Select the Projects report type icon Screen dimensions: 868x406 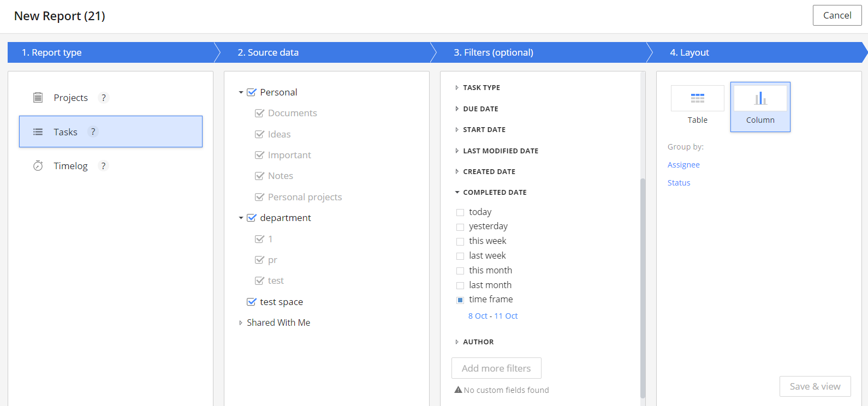point(38,98)
